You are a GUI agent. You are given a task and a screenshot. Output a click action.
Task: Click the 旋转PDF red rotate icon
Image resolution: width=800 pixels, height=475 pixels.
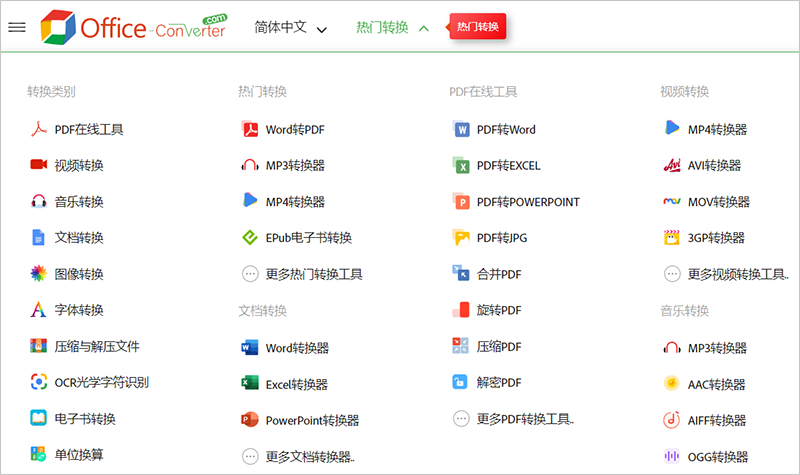point(461,310)
